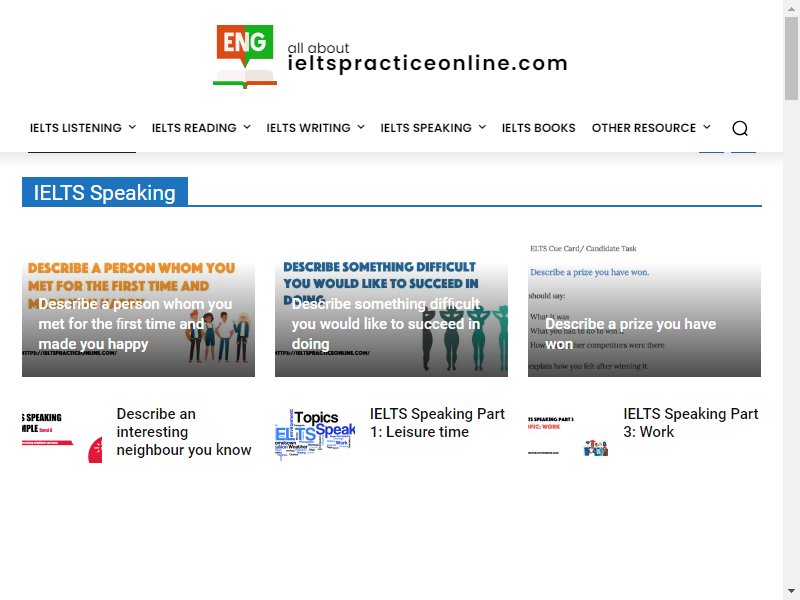Expand IELTS Speaking dropdown chevron
Screen dimensions: 800x600
click(482, 127)
